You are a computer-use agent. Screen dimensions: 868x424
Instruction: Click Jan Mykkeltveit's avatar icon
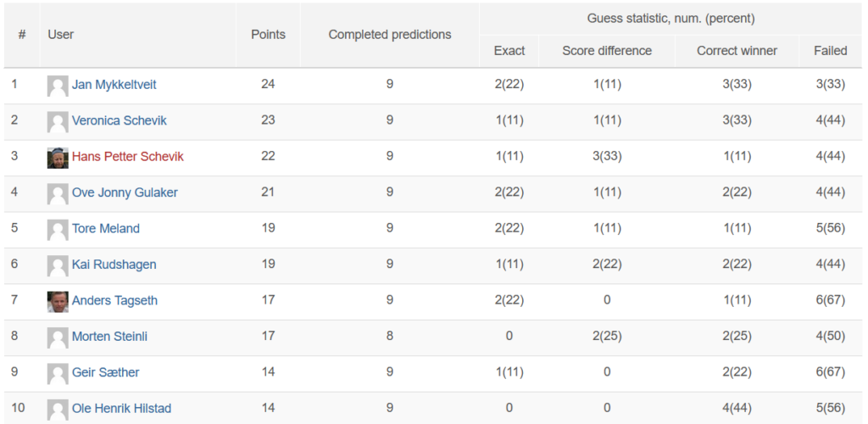(x=58, y=86)
